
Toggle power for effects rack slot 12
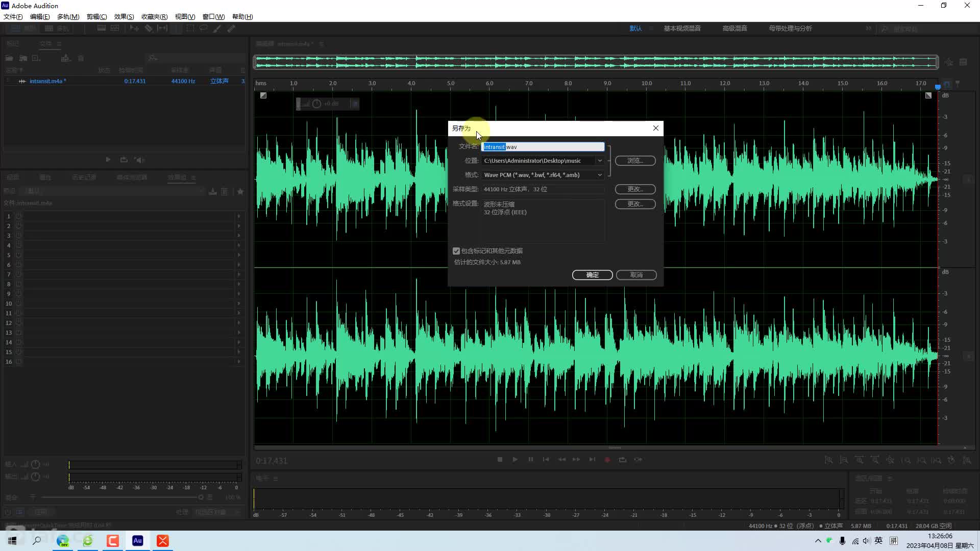(19, 323)
